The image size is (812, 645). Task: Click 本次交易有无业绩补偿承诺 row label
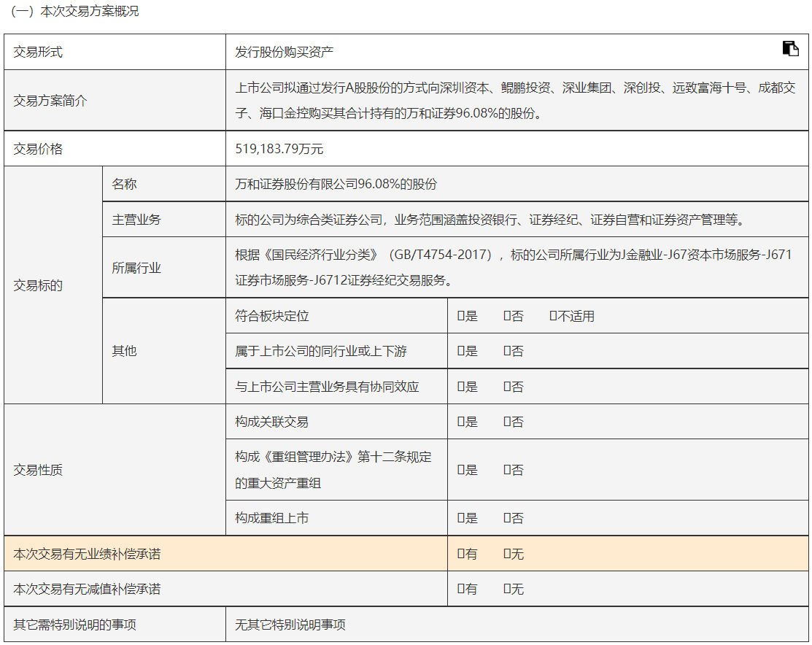(x=87, y=555)
